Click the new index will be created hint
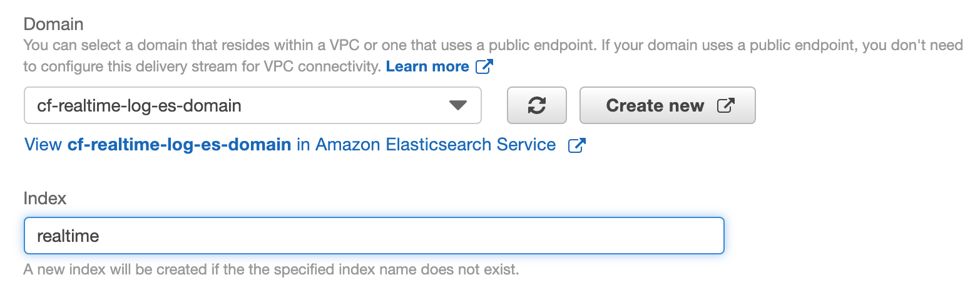The width and height of the screenshot is (980, 297). pos(272,271)
